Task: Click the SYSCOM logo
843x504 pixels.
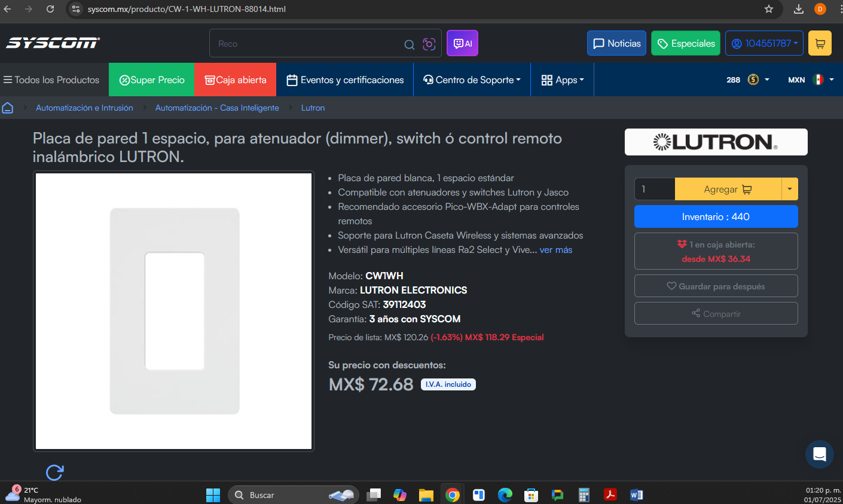Action: click(x=53, y=43)
